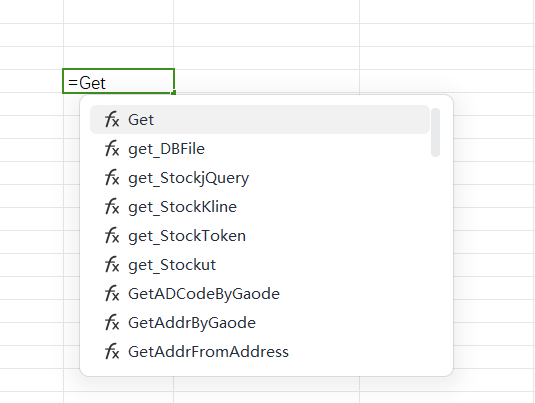Select get_StockKline in the suggestion list
This screenshot has width=535, height=403.
coord(260,206)
